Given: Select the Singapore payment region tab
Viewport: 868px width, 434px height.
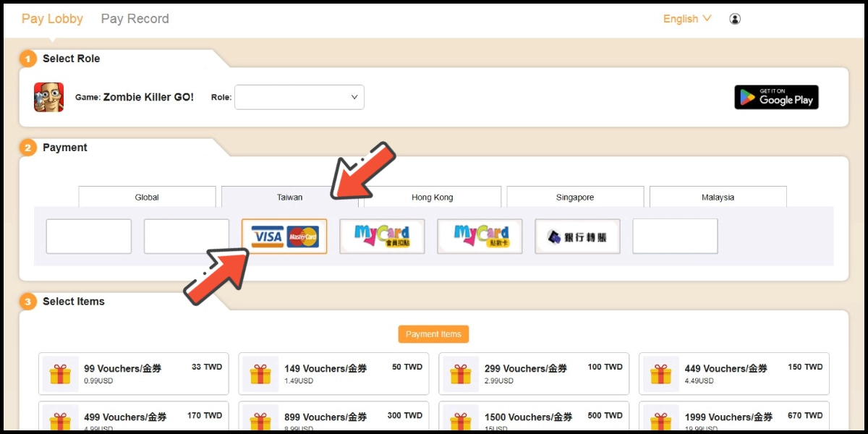Looking at the screenshot, I should point(575,197).
